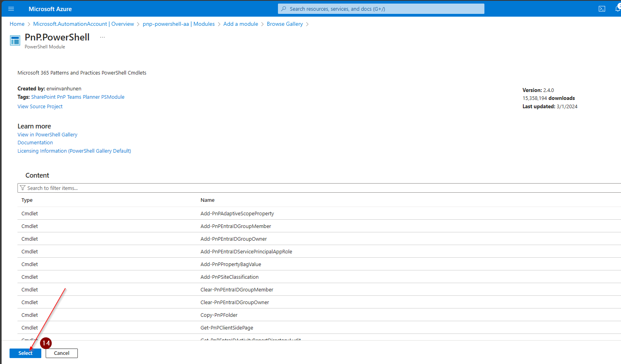Open View in PowerShell Gallery link
The height and width of the screenshot is (364, 621).
tap(47, 134)
